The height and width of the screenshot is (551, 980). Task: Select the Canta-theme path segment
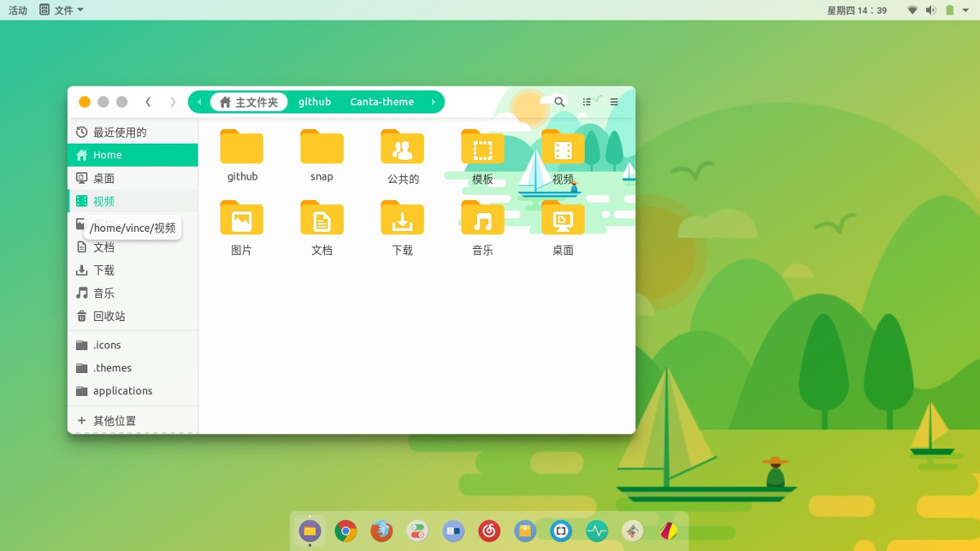click(382, 102)
